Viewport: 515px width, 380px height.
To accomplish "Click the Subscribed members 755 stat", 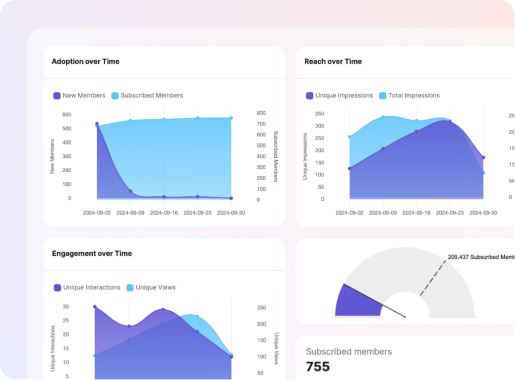I will coord(349,360).
